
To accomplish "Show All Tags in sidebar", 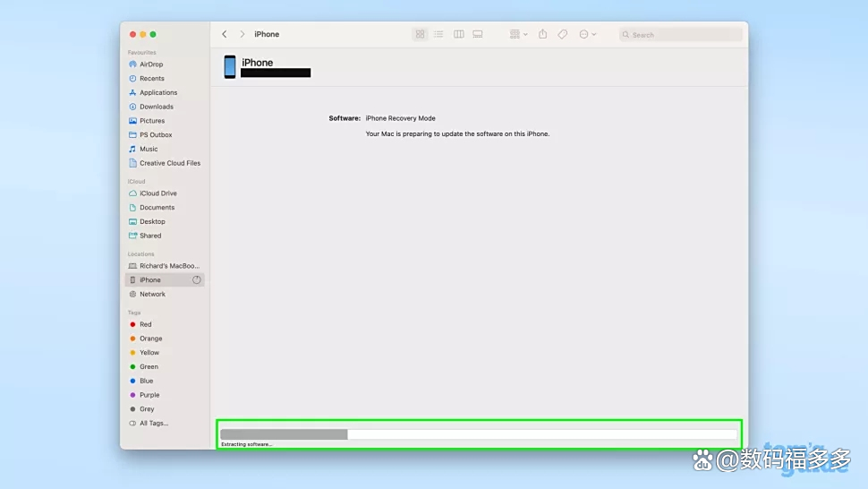I will point(153,423).
